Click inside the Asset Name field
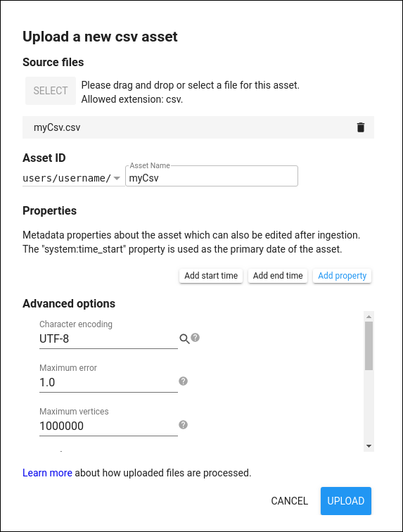403x532 pixels. click(x=212, y=176)
